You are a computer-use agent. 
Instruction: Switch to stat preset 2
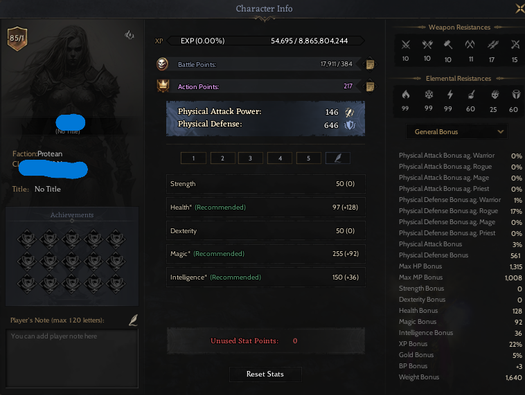click(222, 158)
